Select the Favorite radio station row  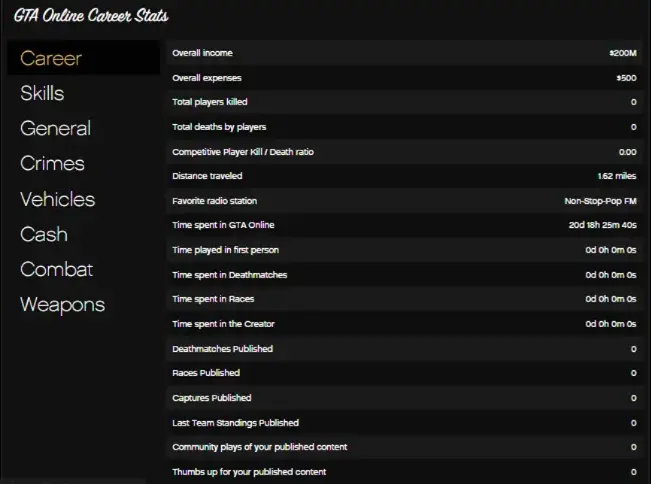(404, 201)
